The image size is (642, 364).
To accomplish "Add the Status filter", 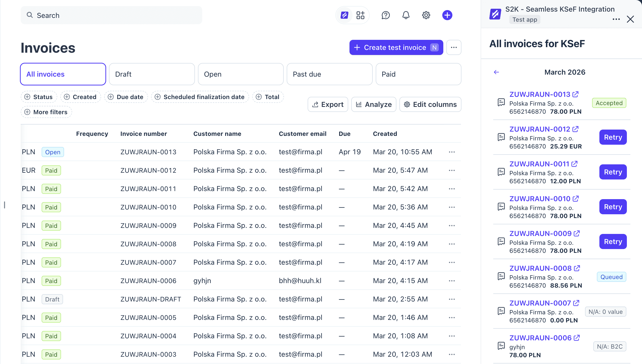I will 39,97.
